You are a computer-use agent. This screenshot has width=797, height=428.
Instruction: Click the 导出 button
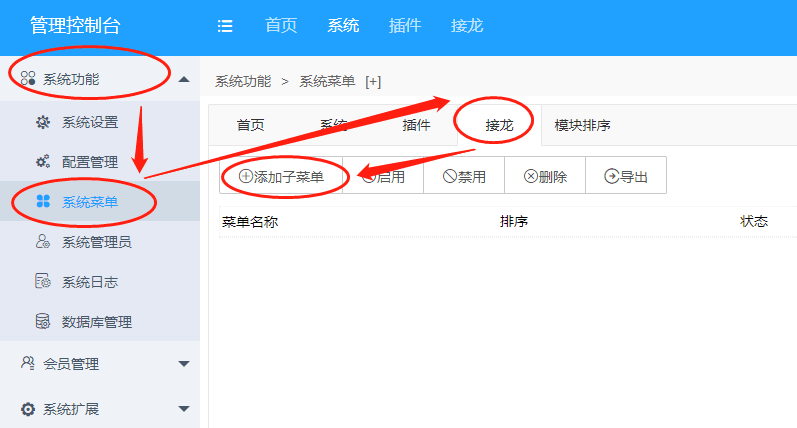tap(626, 176)
